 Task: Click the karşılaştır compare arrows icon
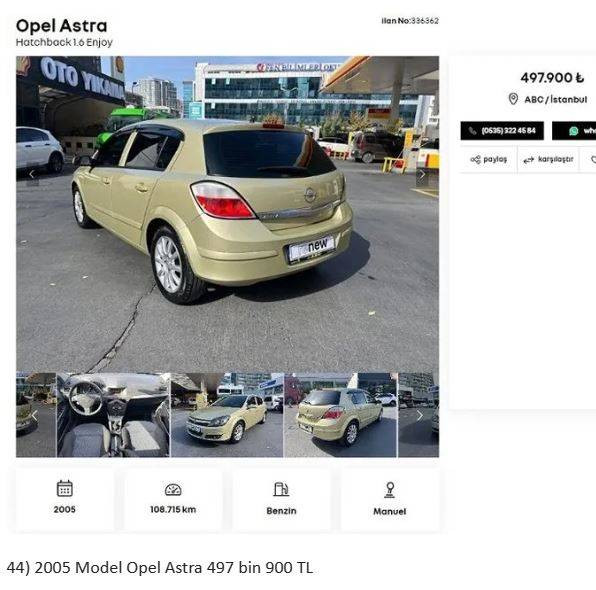[x=528, y=160]
